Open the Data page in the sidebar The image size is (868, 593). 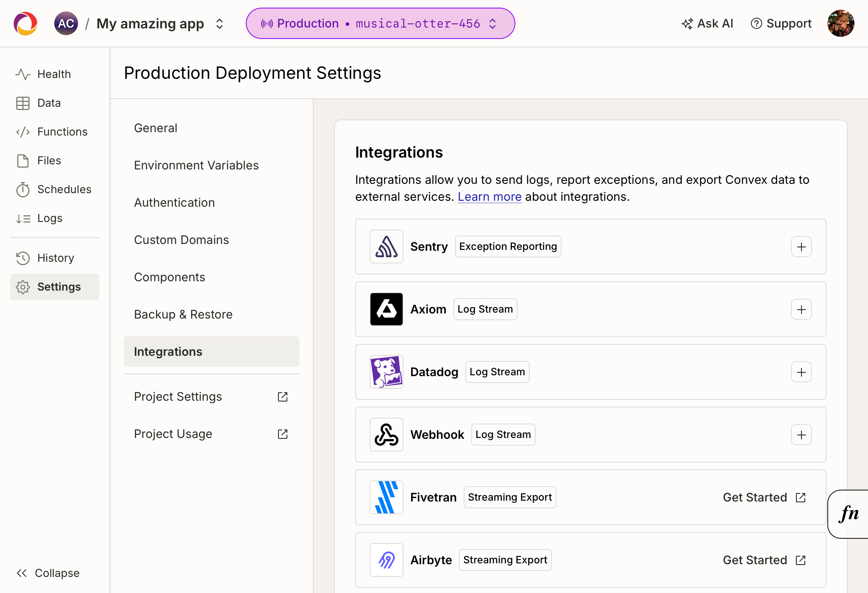[x=55, y=103]
